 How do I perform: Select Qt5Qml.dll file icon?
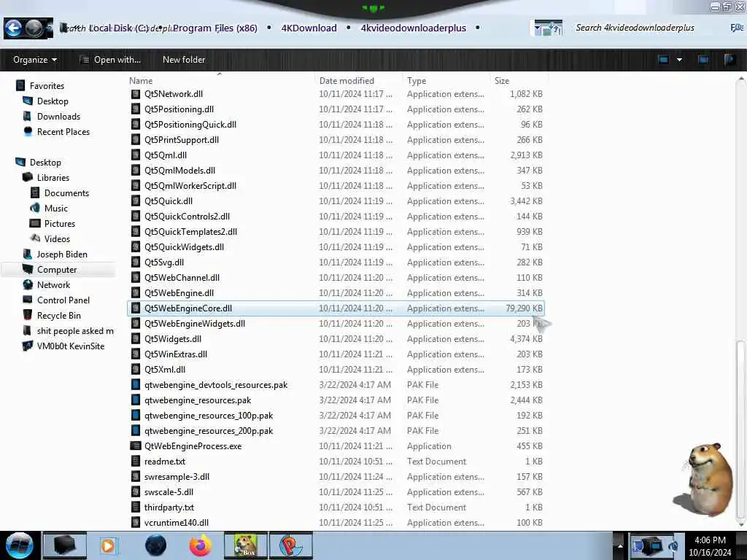click(136, 155)
